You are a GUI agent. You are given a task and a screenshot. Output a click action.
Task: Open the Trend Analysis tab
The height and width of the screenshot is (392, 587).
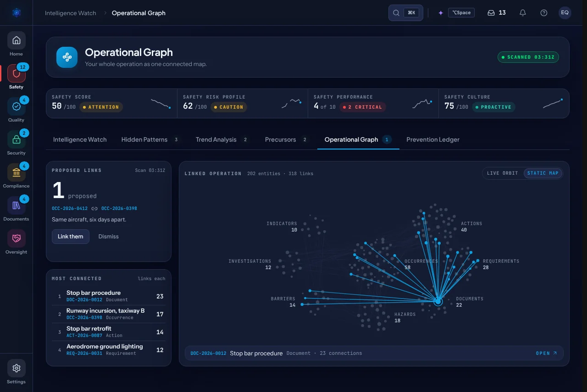click(x=222, y=140)
